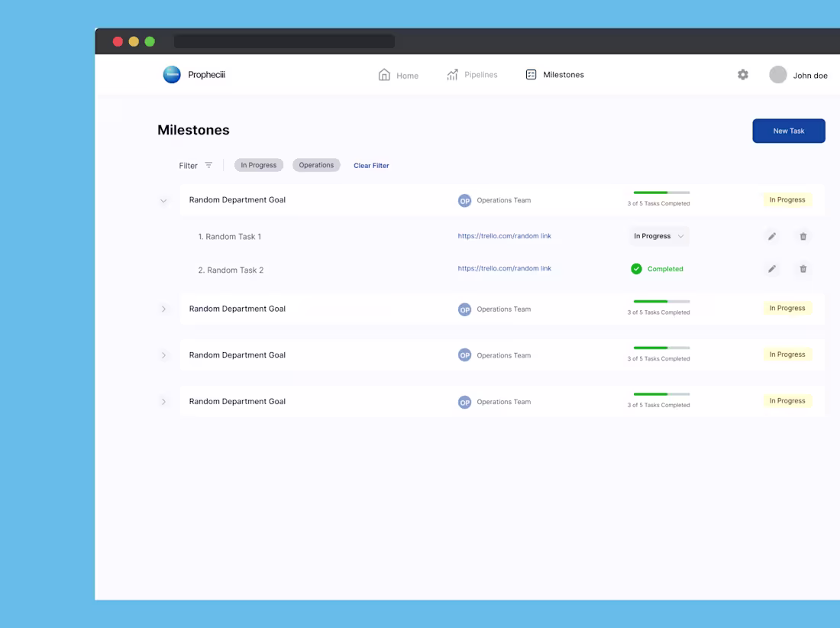This screenshot has width=840, height=628.
Task: Click the OP Operations Team avatar icon
Action: click(464, 200)
